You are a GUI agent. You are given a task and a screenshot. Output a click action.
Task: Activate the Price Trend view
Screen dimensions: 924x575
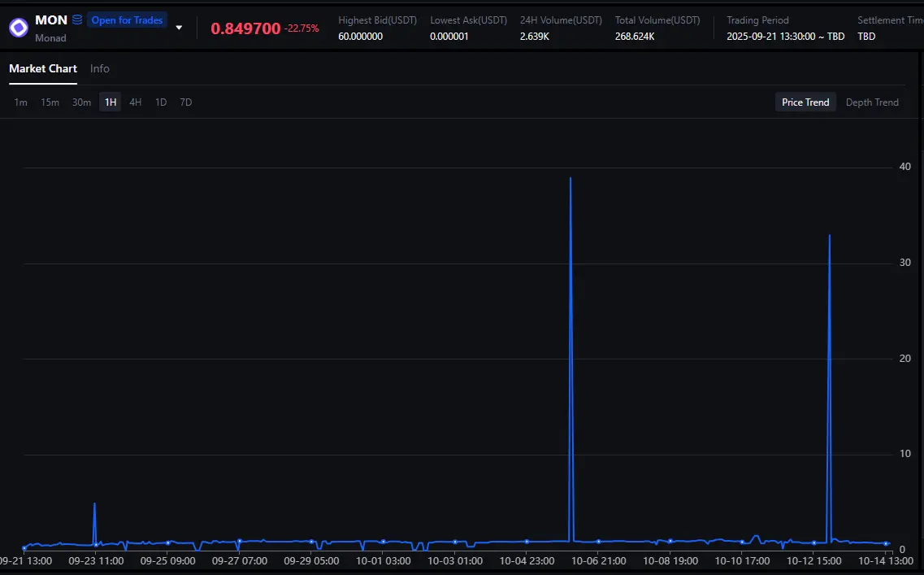805,102
